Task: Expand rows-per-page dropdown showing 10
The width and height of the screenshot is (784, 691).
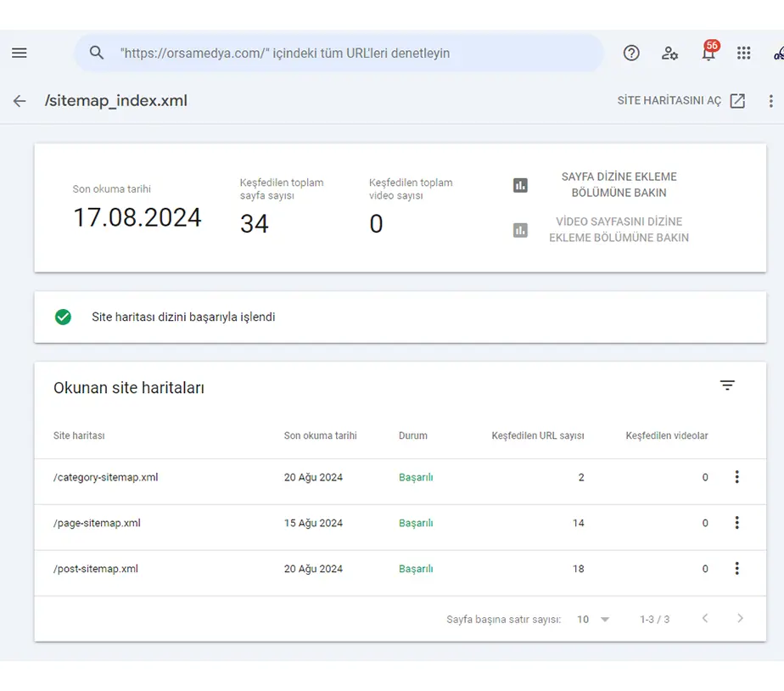Action: pyautogui.click(x=593, y=620)
